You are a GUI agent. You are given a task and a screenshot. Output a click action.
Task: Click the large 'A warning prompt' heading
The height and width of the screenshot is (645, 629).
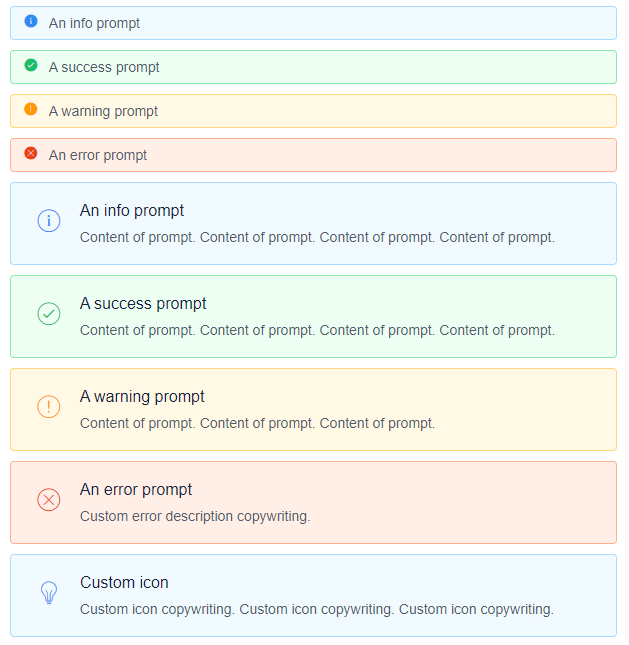coord(142,397)
